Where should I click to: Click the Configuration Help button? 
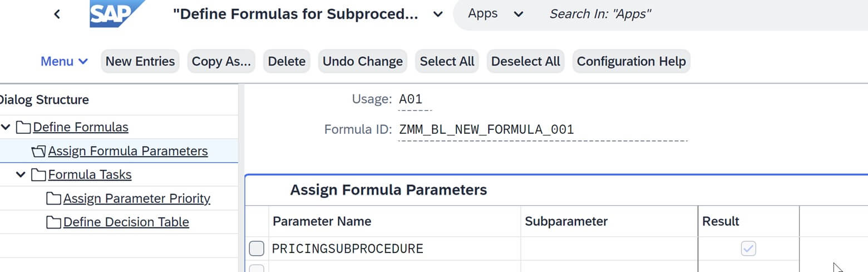pyautogui.click(x=631, y=61)
